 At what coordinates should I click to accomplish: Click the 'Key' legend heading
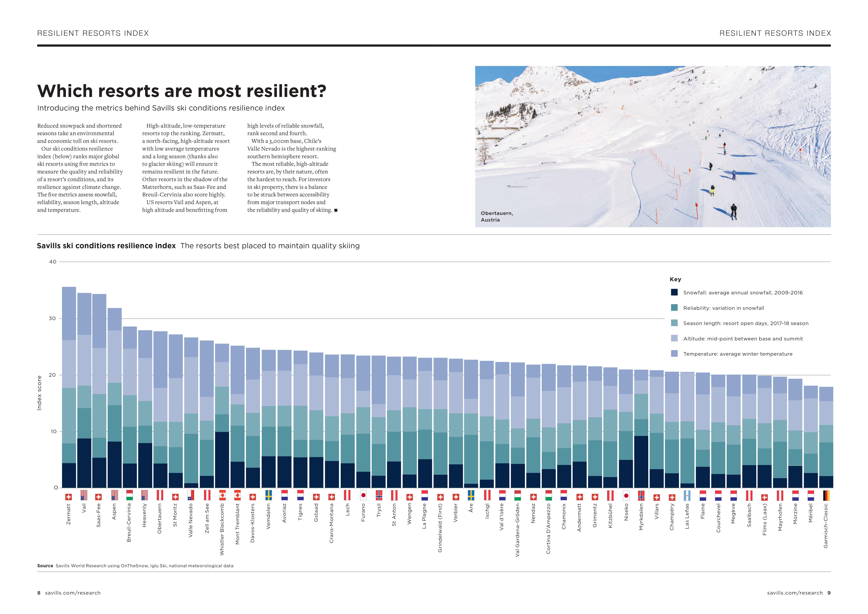coord(676,279)
